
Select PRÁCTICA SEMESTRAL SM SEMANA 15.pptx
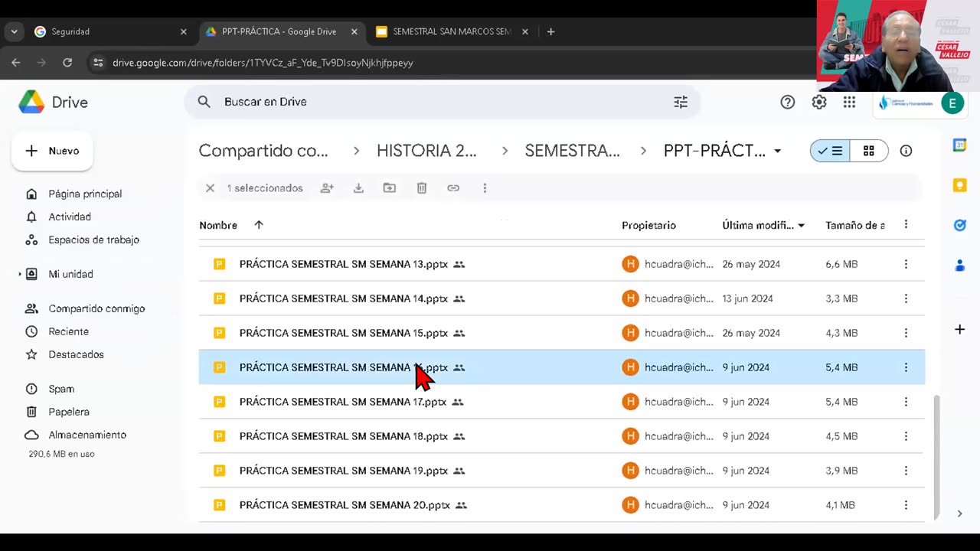tap(562, 333)
